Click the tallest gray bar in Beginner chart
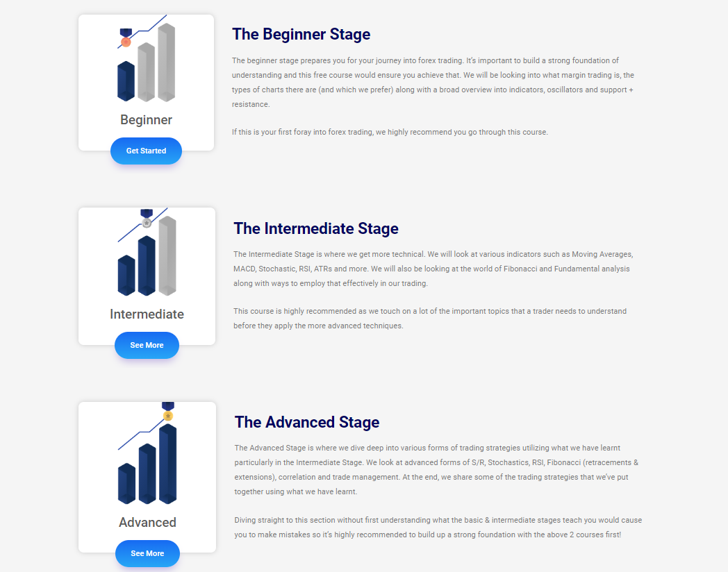This screenshot has width=728, height=572. pos(166,62)
